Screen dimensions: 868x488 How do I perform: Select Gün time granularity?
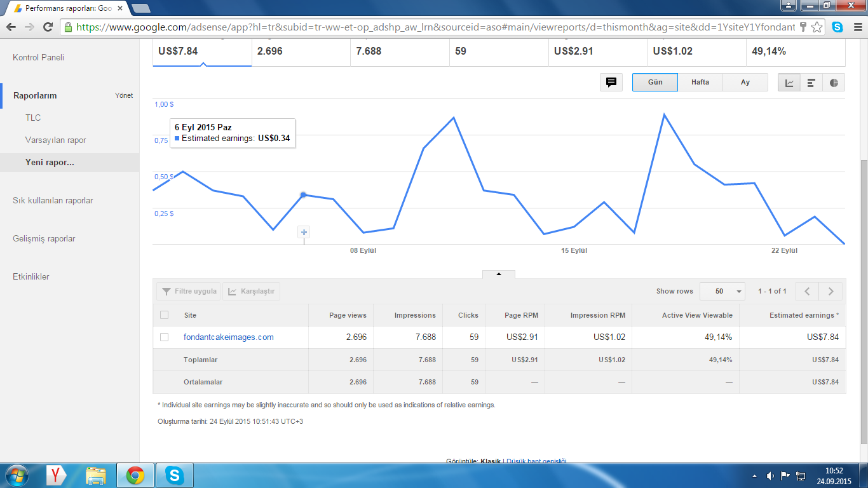coord(655,83)
